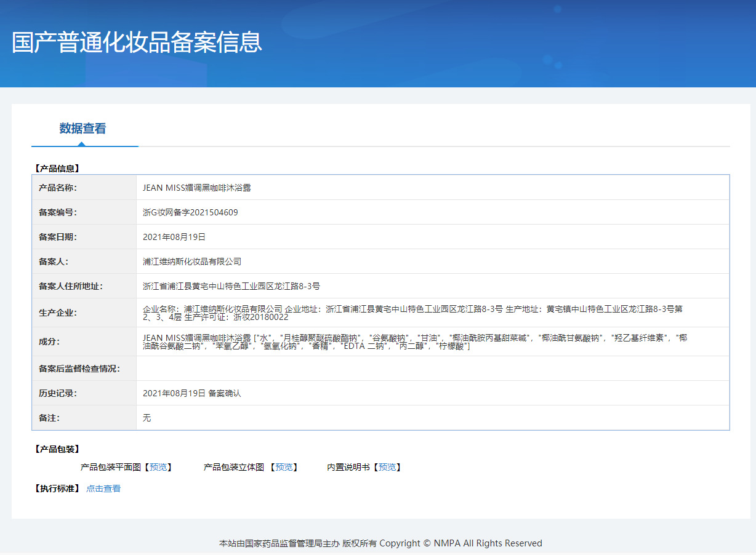Screen dimensions: 756x555
Task: Click the 备案编号 row label
Action: coord(58,212)
